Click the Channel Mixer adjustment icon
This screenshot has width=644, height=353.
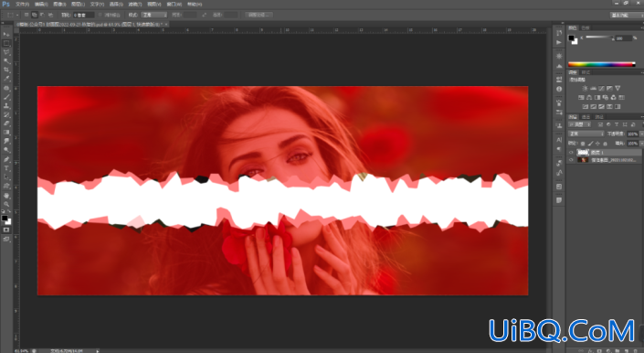click(x=614, y=97)
